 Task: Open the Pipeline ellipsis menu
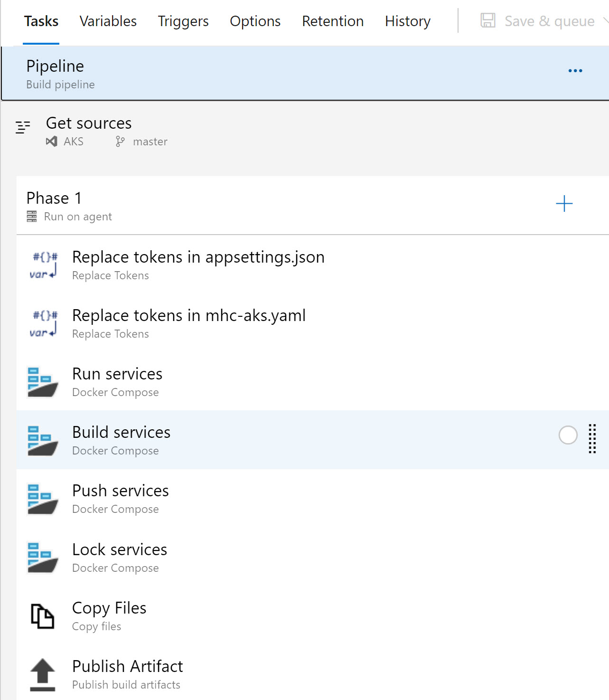[x=575, y=70]
